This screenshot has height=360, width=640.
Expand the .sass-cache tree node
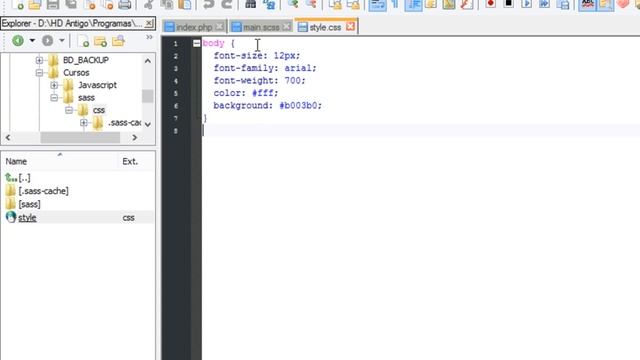point(84,122)
